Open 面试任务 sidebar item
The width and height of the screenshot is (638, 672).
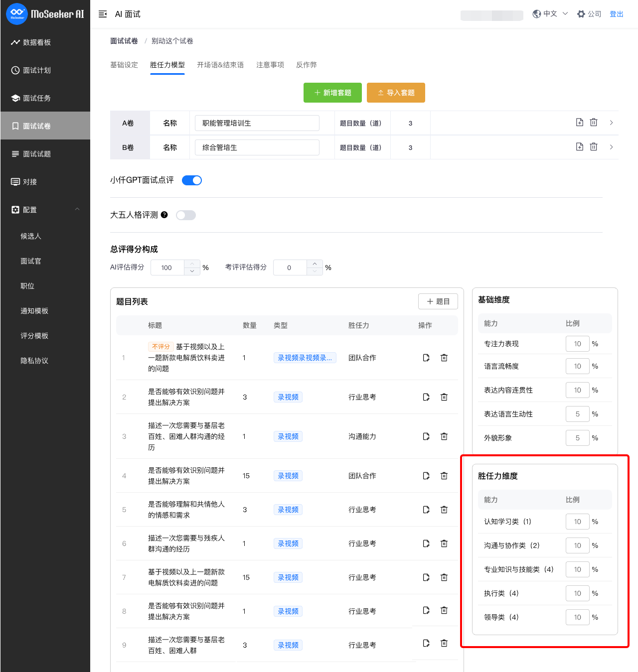tap(45, 98)
